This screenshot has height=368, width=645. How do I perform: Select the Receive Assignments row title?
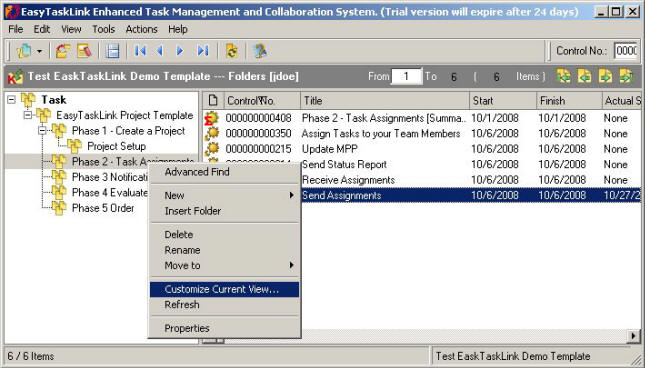(348, 180)
